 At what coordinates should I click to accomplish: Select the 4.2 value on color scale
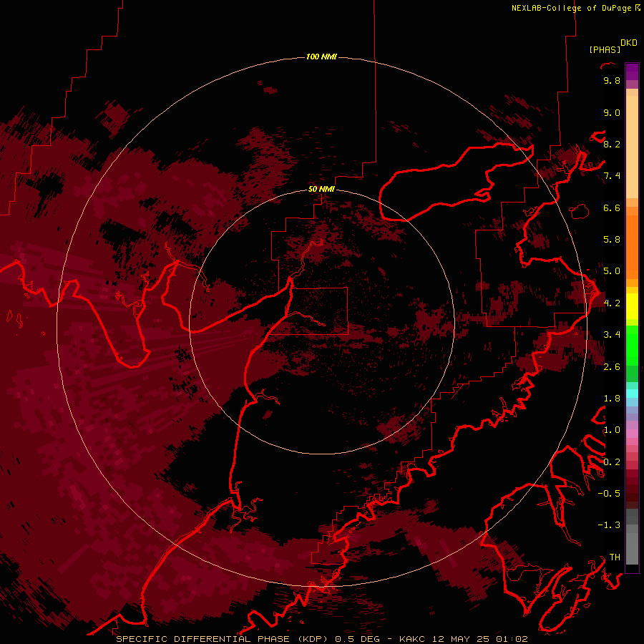tap(612, 303)
